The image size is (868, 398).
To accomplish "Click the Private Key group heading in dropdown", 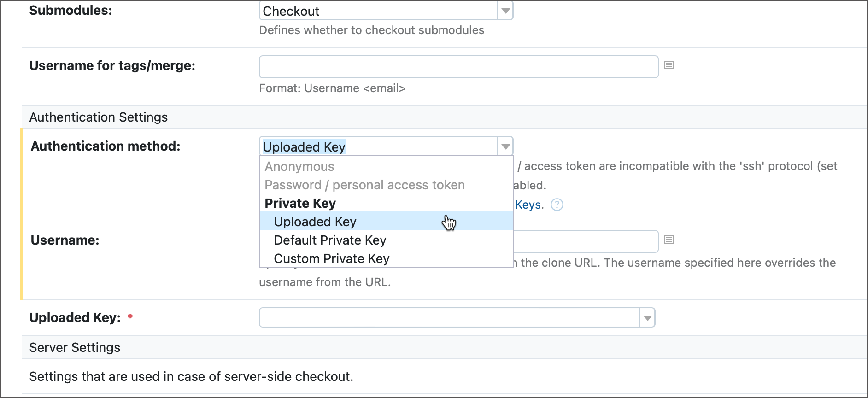I will tap(300, 203).
